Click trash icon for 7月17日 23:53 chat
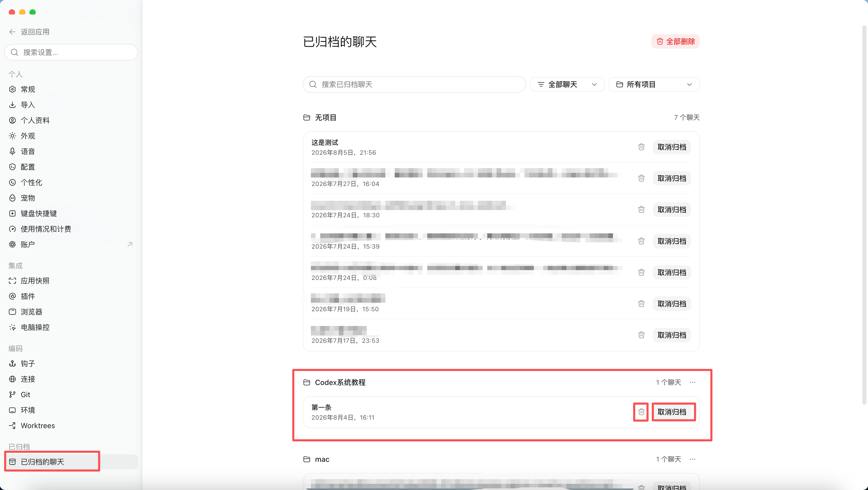868x490 pixels. click(x=641, y=335)
